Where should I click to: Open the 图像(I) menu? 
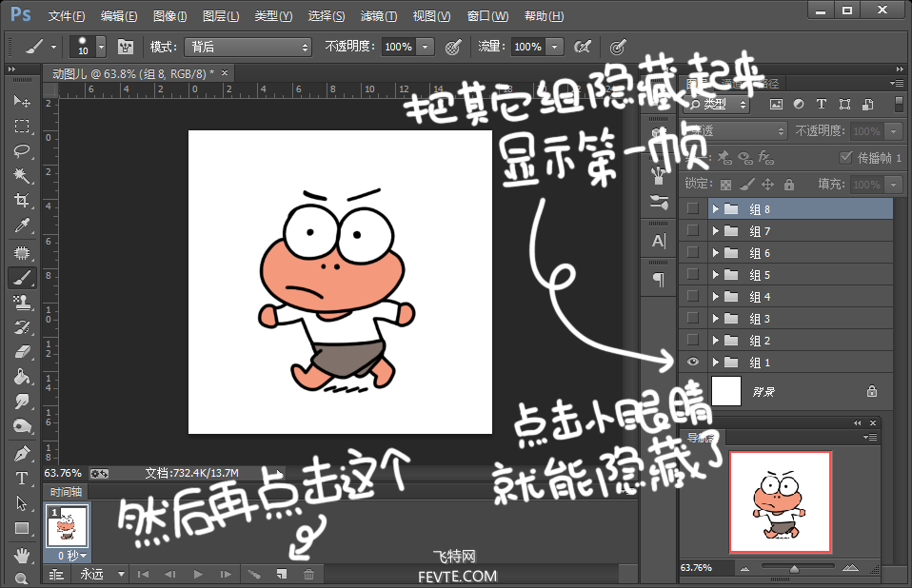click(x=169, y=15)
